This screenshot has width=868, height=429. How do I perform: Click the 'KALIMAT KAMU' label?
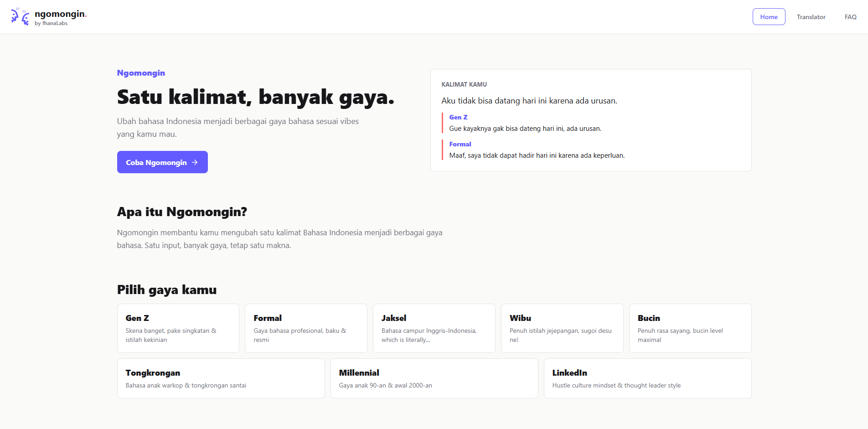pyautogui.click(x=464, y=84)
